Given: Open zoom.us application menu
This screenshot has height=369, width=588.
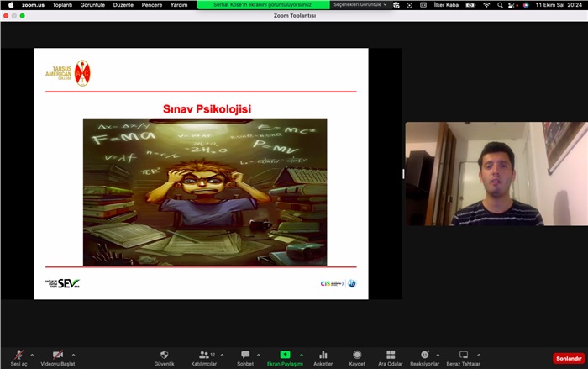Looking at the screenshot, I should (33, 5).
